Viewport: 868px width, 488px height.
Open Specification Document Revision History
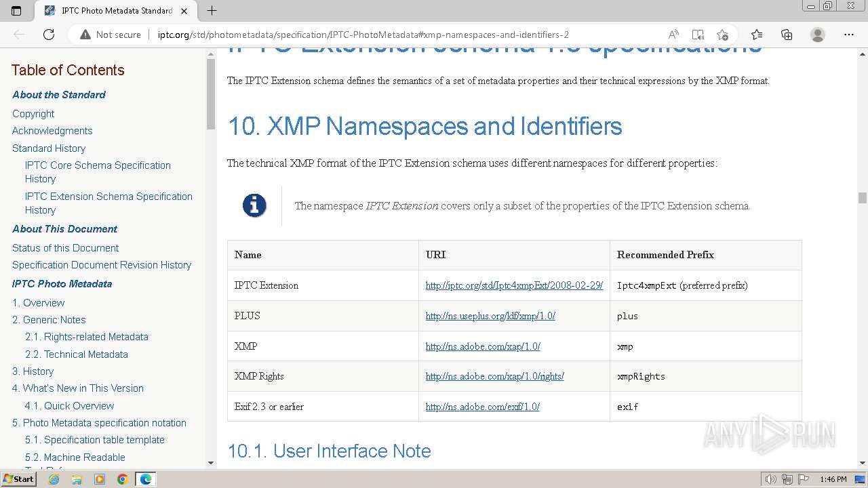click(x=102, y=265)
